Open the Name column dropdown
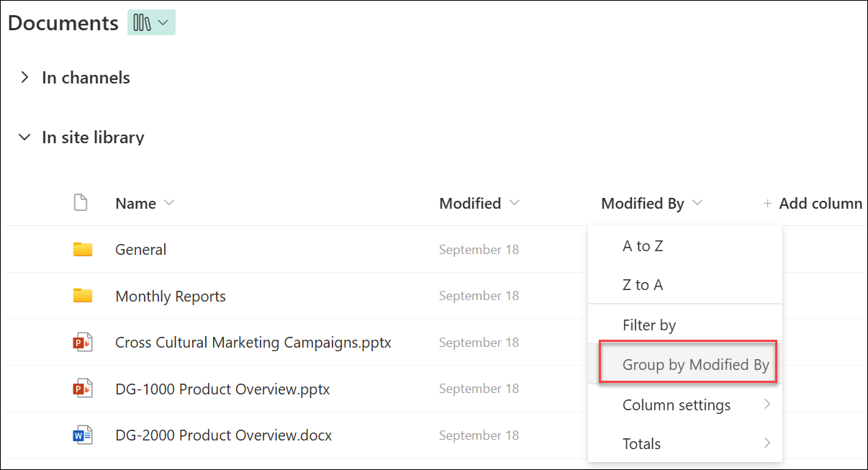The width and height of the screenshot is (868, 470). coord(171,204)
